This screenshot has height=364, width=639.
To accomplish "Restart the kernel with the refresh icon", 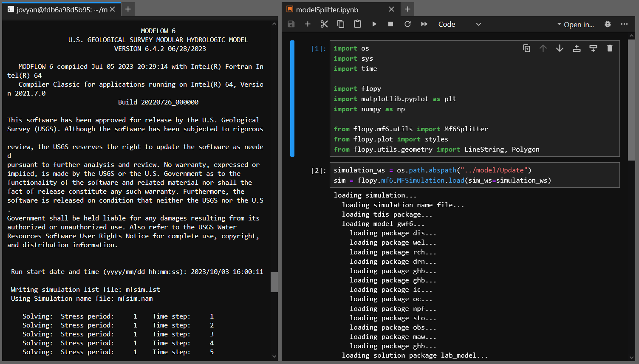I will (x=407, y=24).
